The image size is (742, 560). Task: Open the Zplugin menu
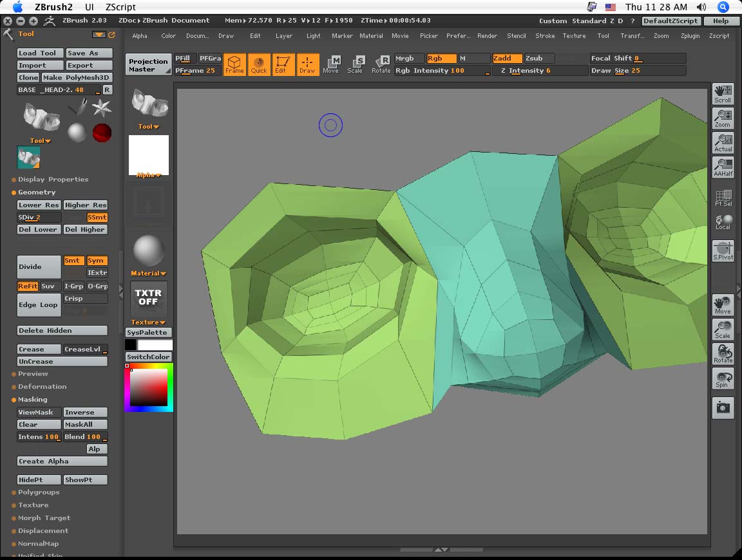pyautogui.click(x=690, y=36)
